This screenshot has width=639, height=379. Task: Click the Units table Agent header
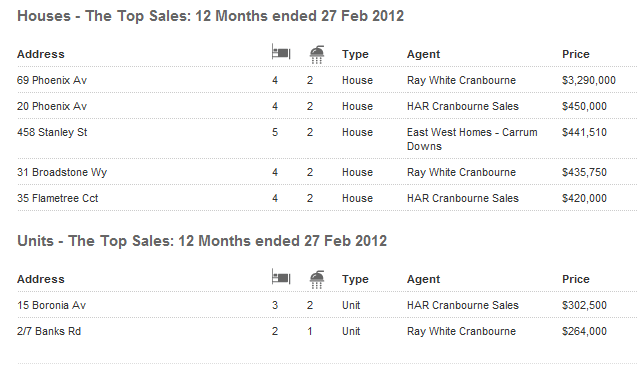[423, 279]
